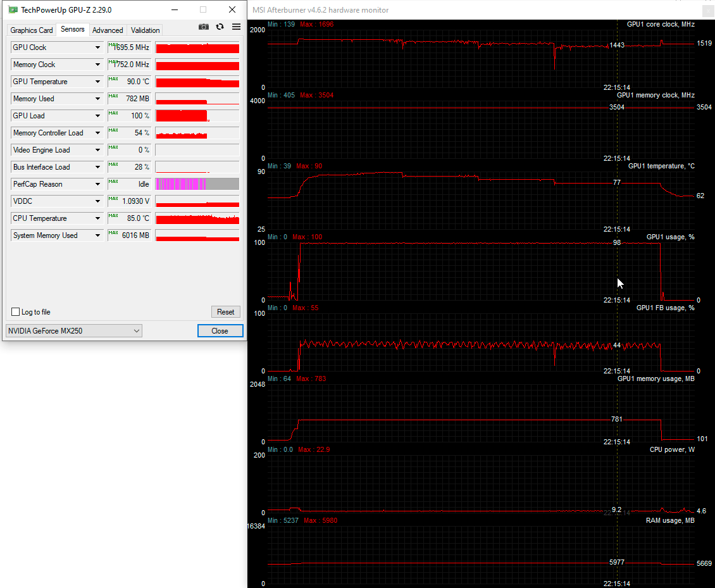Take a GPU-Z screenshot with camera icon

(203, 27)
